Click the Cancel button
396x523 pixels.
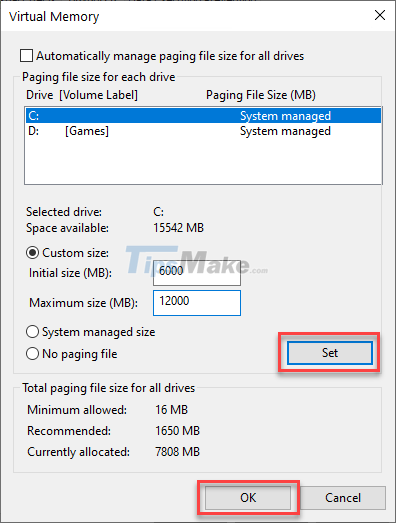[343, 498]
